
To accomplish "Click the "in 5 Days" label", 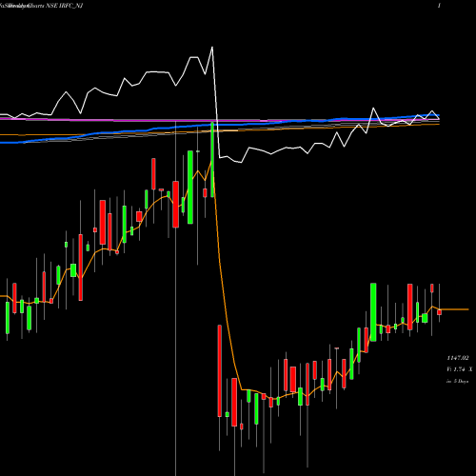I will (x=457, y=381).
